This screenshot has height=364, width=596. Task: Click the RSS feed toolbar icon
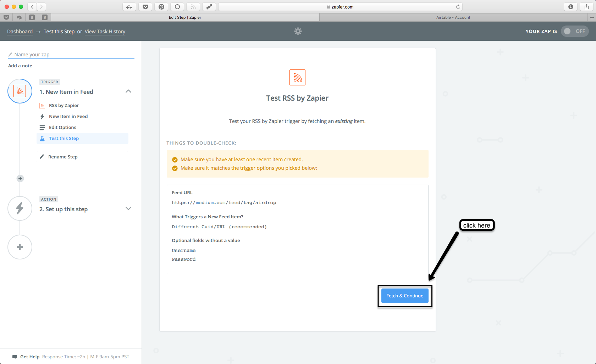click(193, 7)
